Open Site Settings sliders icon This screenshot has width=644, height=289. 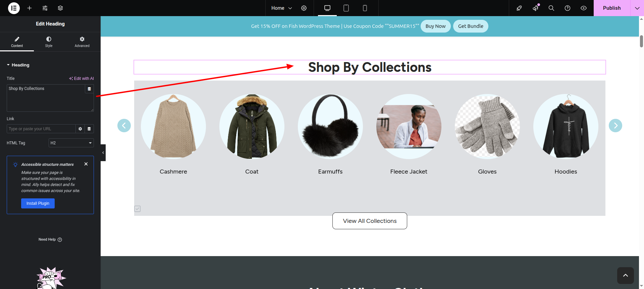pos(45,8)
